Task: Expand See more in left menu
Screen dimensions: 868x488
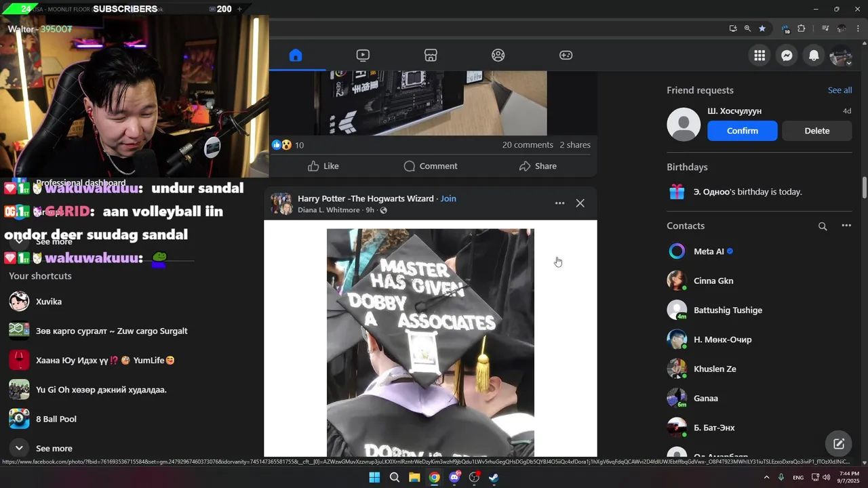Action: [x=54, y=241]
